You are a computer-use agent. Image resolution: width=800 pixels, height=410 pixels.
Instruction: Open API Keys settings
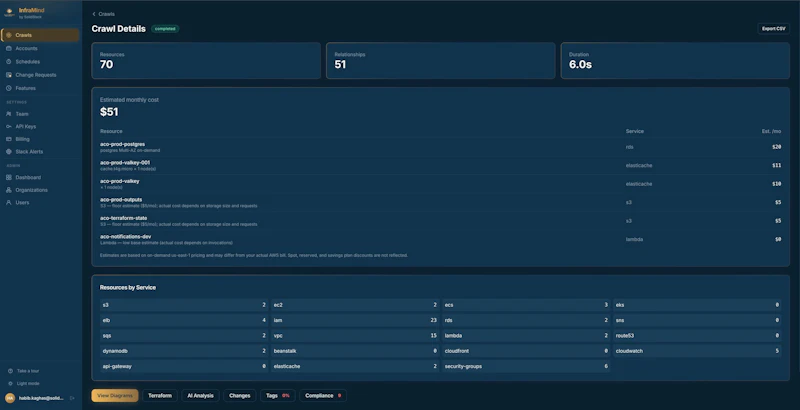pyautogui.click(x=40, y=126)
